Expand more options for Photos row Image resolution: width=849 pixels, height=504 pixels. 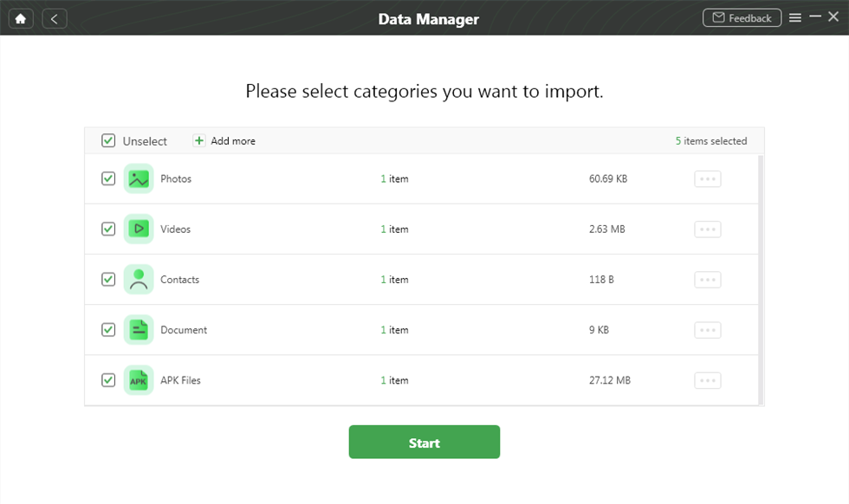pyautogui.click(x=708, y=179)
